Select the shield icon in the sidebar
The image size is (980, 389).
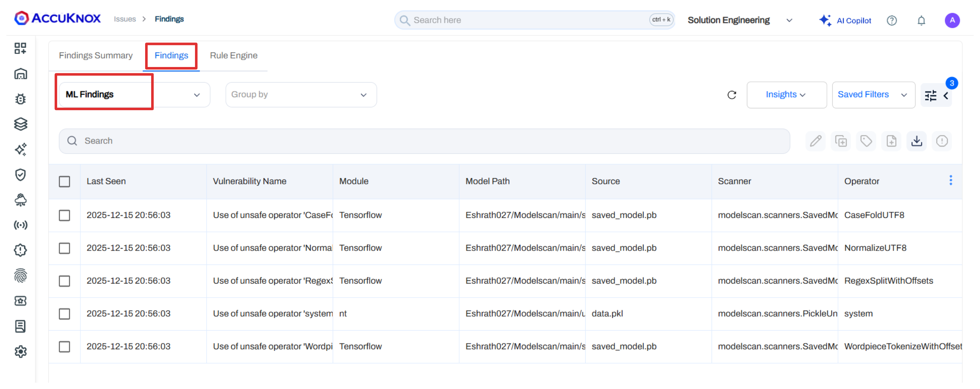pyautogui.click(x=21, y=175)
